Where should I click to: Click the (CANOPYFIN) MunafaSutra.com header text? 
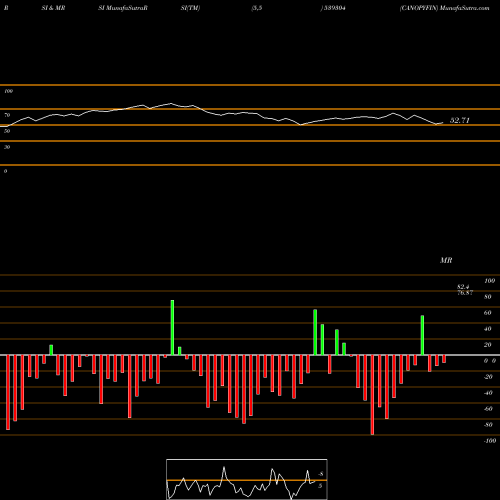coord(445,8)
